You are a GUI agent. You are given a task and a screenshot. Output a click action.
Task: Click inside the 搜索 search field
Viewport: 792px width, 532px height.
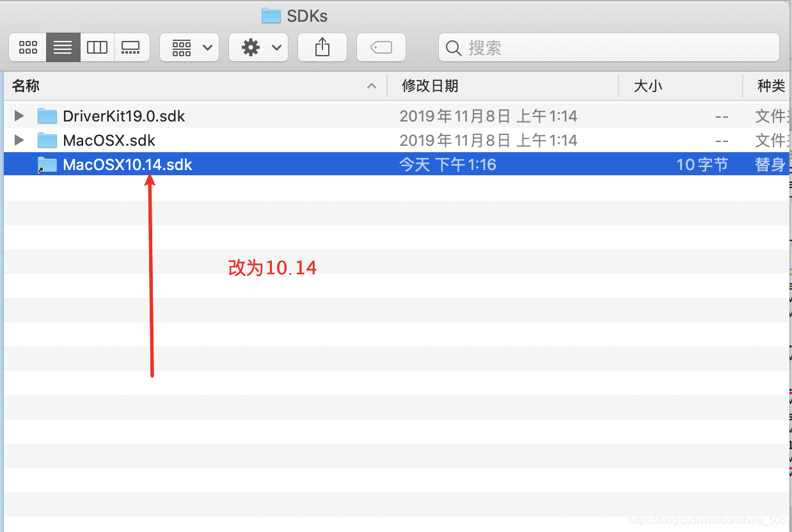click(608, 47)
